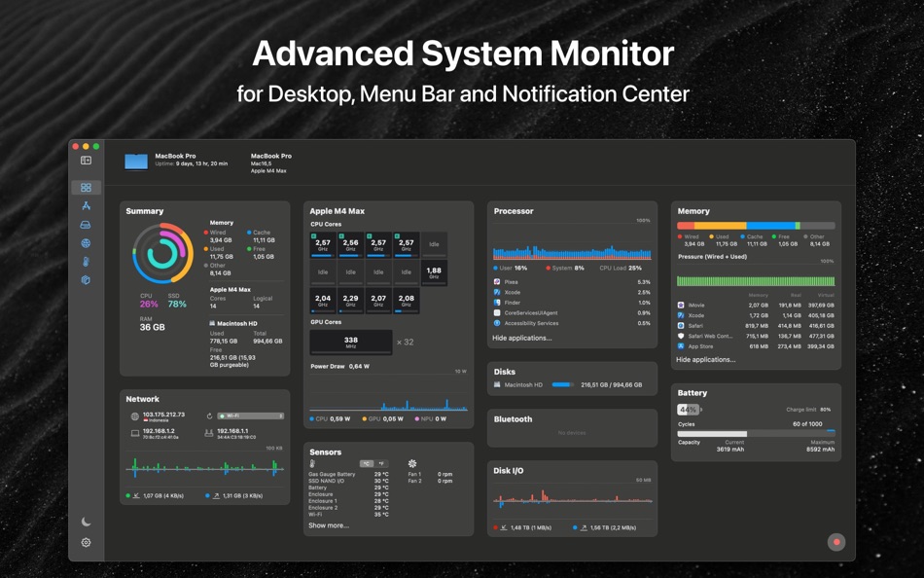
Task: Click the SSD 78% value
Action: 177,305
